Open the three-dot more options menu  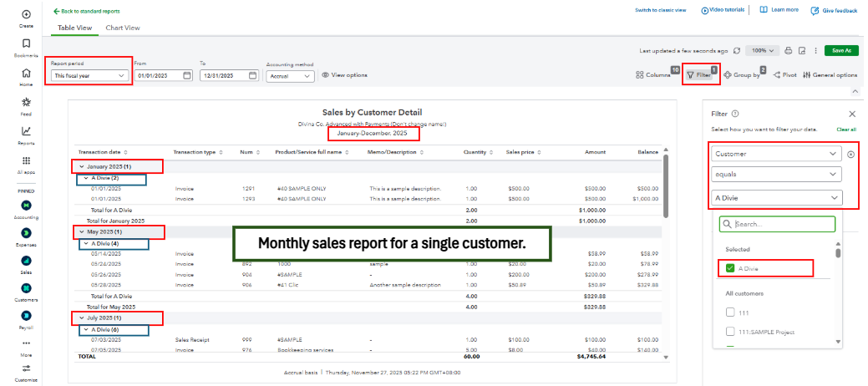coord(815,50)
